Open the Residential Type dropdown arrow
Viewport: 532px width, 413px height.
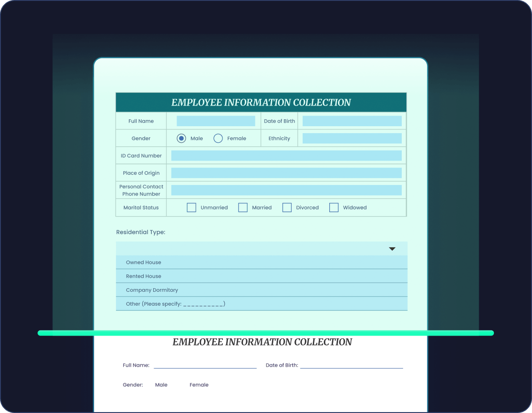(392, 249)
